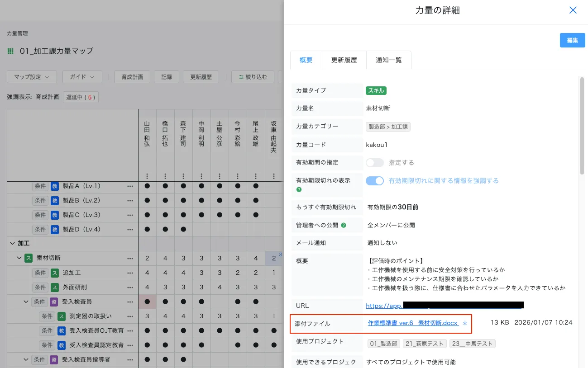Click the detail panel vertical scrollbar
588x368 pixels.
(582, 127)
